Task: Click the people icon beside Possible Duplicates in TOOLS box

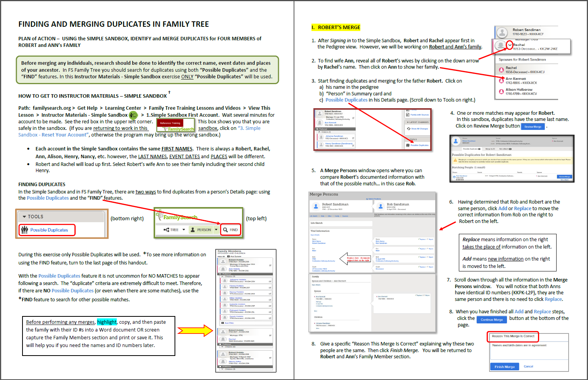Action: [24, 230]
